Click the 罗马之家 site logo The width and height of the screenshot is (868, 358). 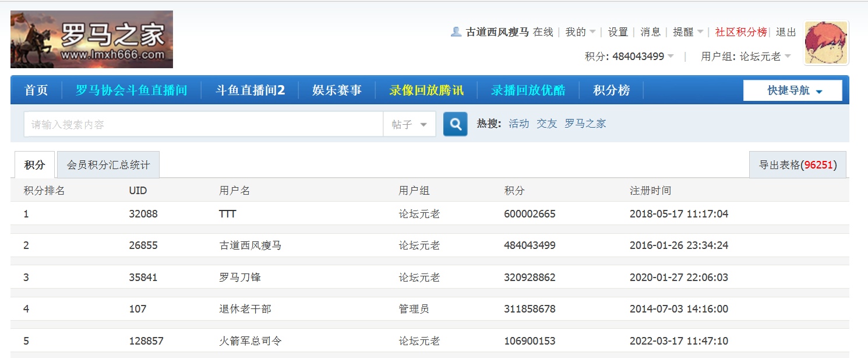pos(91,39)
